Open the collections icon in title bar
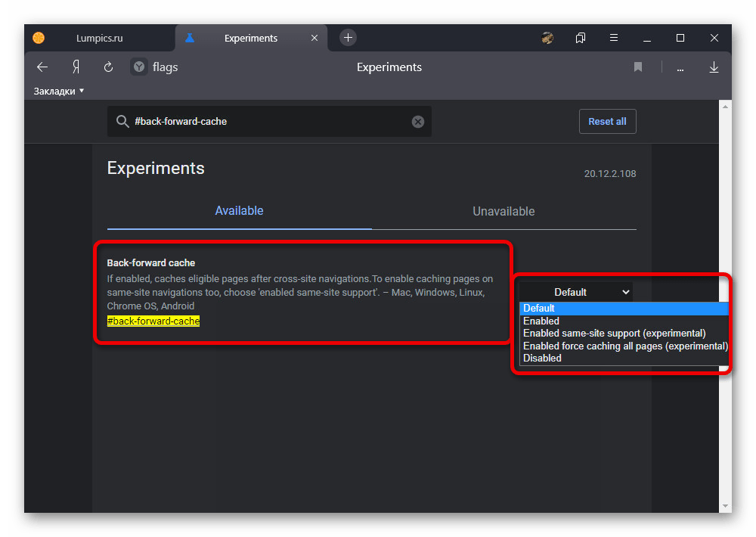The image size is (756, 537). (x=581, y=38)
